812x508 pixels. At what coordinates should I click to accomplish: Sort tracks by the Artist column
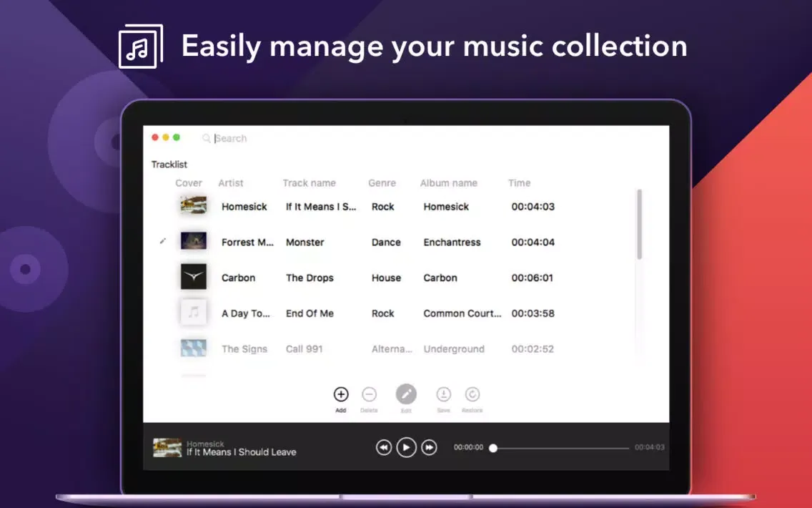230,183
